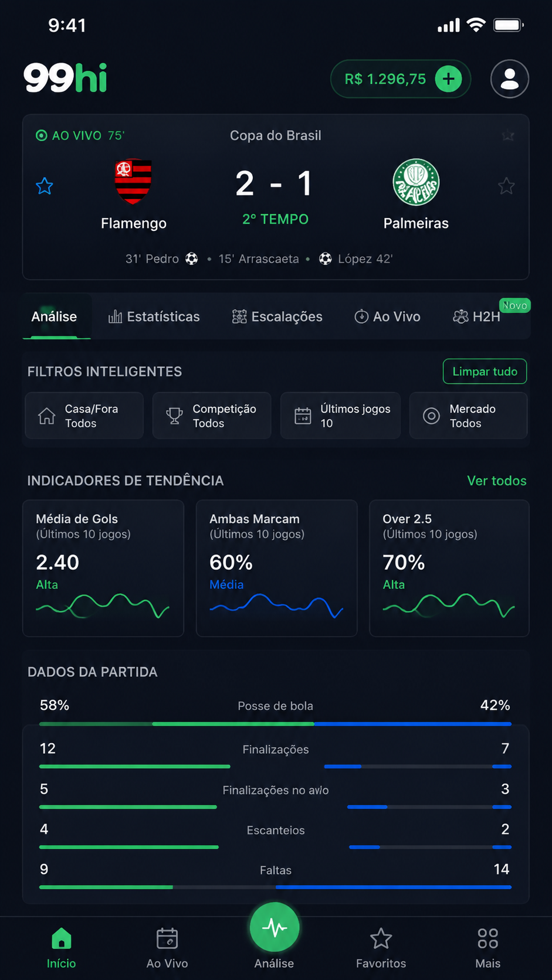
Task: Open Mais grid icon in bottom bar
Action: [487, 938]
